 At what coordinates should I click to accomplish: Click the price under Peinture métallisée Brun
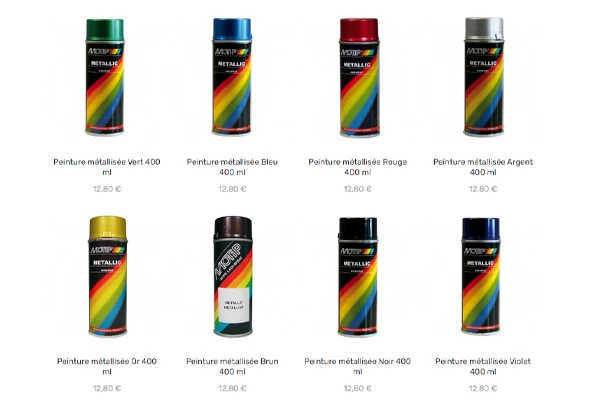click(x=232, y=388)
